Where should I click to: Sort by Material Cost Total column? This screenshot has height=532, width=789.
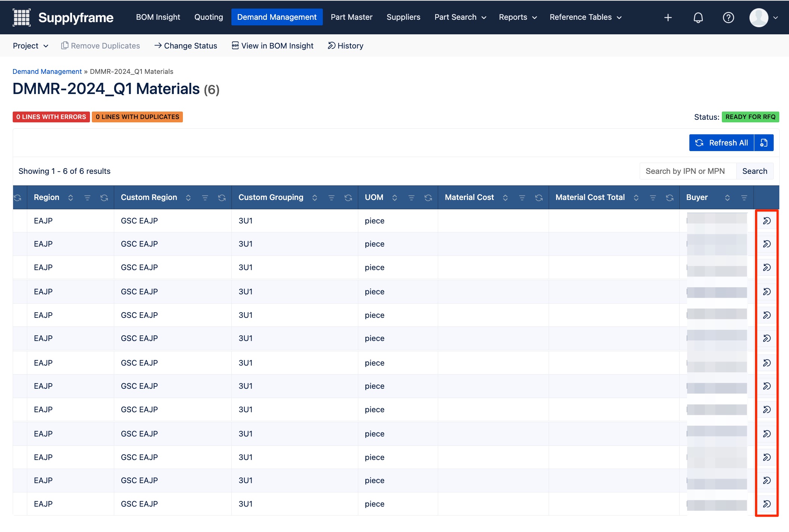636,198
